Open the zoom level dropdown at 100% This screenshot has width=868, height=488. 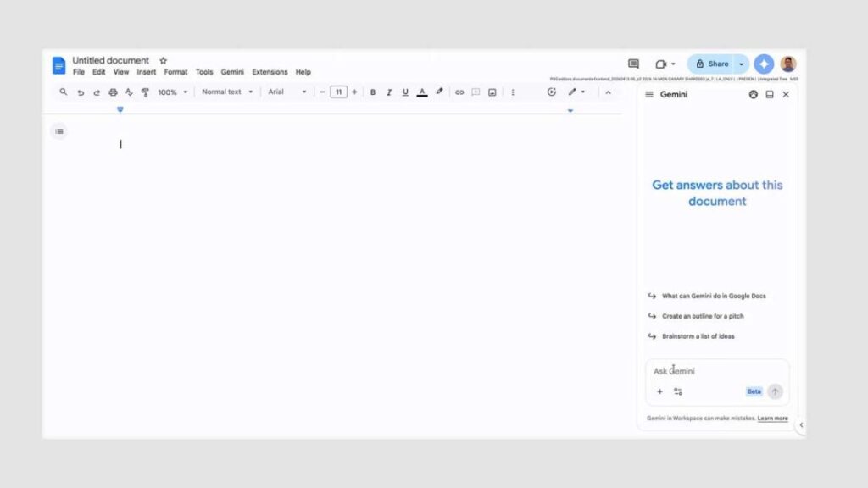point(173,92)
